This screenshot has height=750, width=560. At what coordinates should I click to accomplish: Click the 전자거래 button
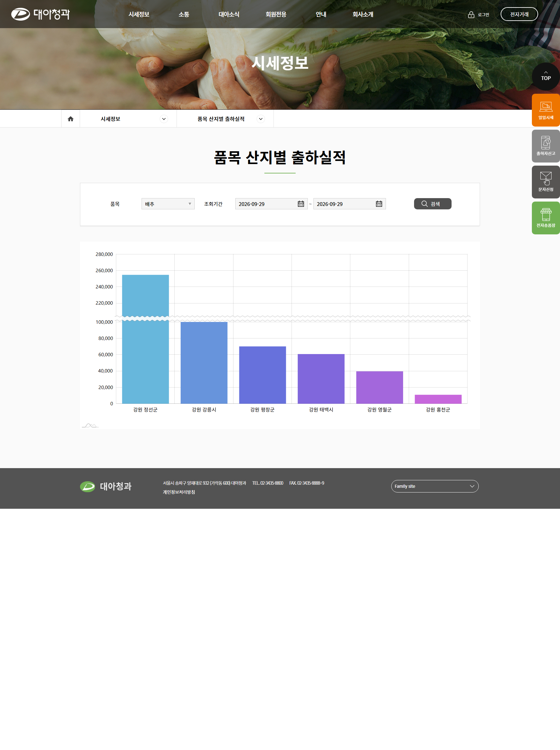519,14
